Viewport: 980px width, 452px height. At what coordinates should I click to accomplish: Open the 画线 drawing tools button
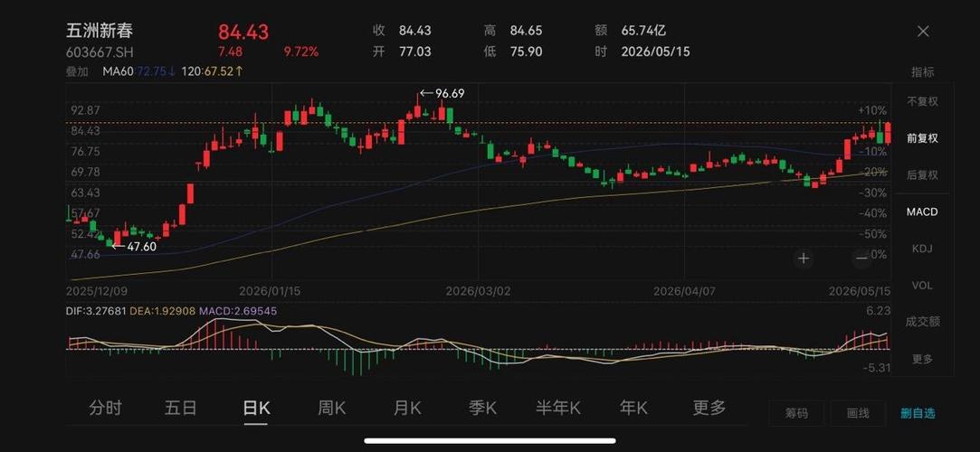[x=858, y=413]
